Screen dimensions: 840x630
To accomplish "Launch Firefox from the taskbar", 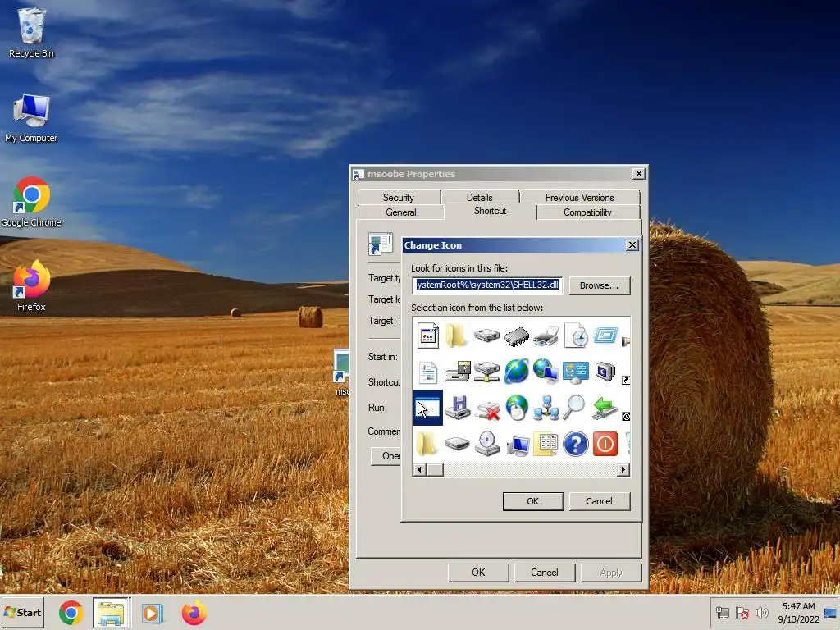I will 194,613.
